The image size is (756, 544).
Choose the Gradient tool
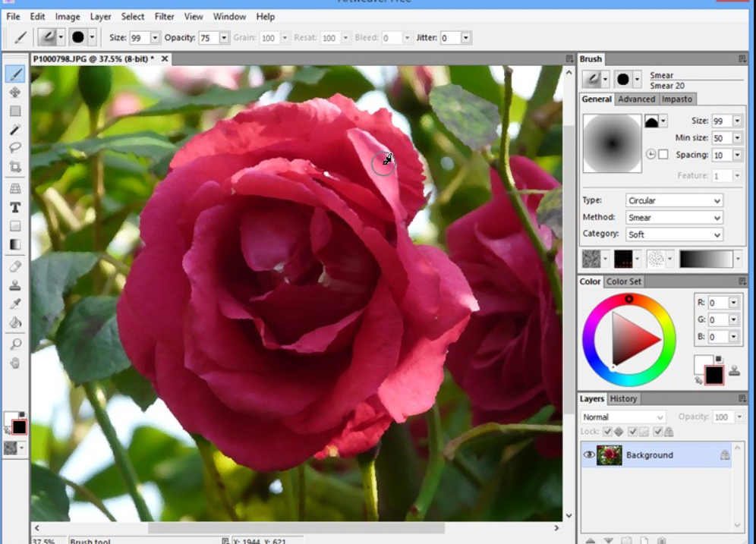(17, 244)
